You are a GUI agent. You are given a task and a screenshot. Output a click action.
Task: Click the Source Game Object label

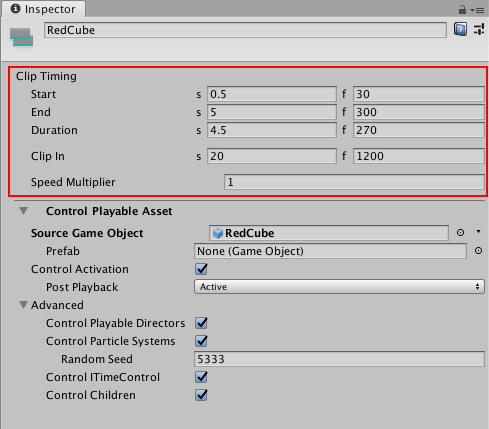[x=87, y=233]
